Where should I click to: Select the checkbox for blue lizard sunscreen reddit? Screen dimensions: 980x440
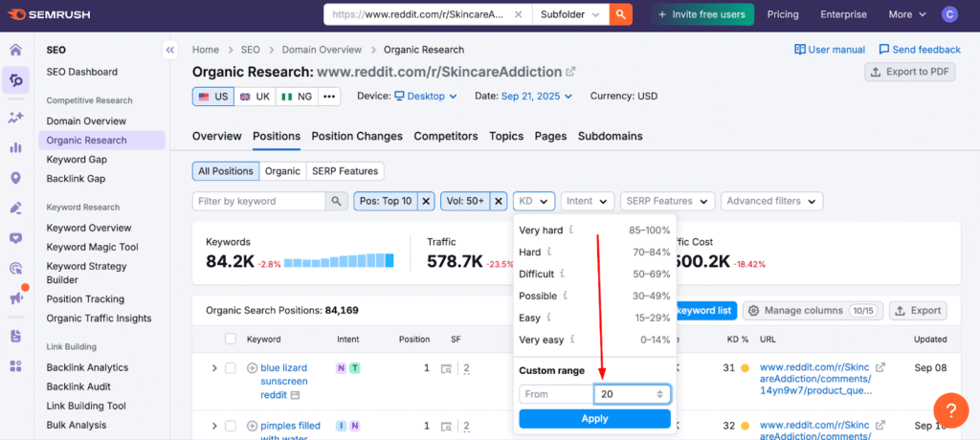[230, 368]
